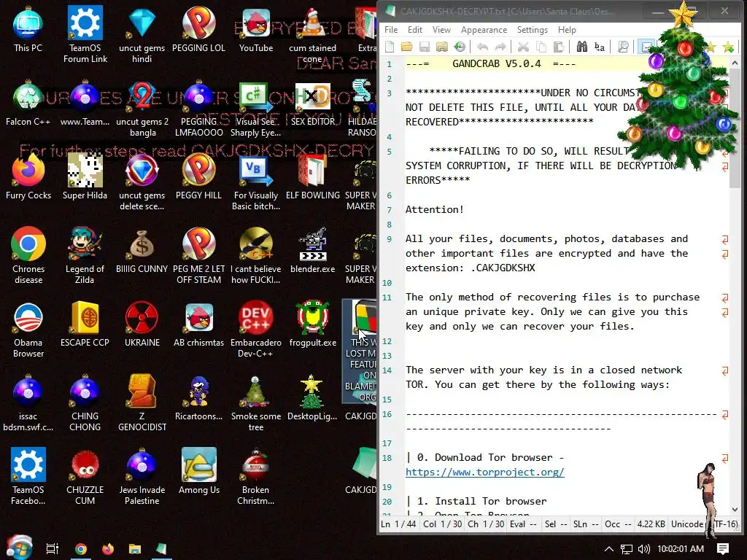747x560 pixels.
Task: Select the This PC desktop icon
Action: [x=28, y=29]
